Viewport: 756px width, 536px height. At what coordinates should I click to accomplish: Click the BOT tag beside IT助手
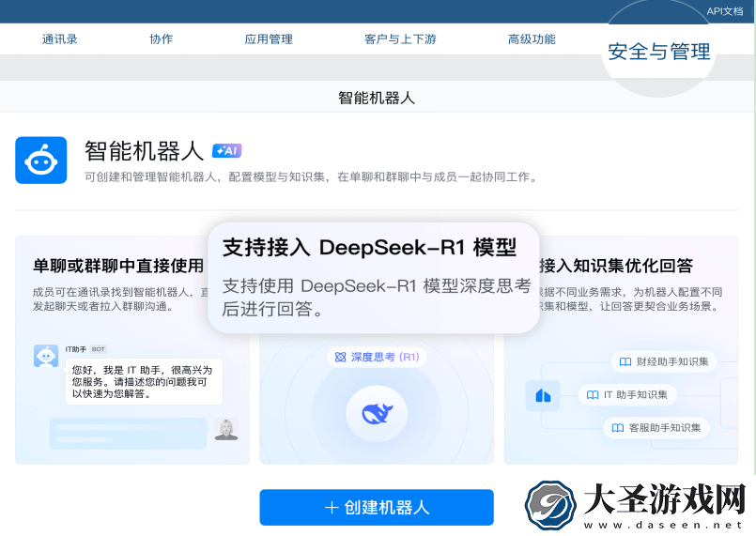(x=99, y=349)
